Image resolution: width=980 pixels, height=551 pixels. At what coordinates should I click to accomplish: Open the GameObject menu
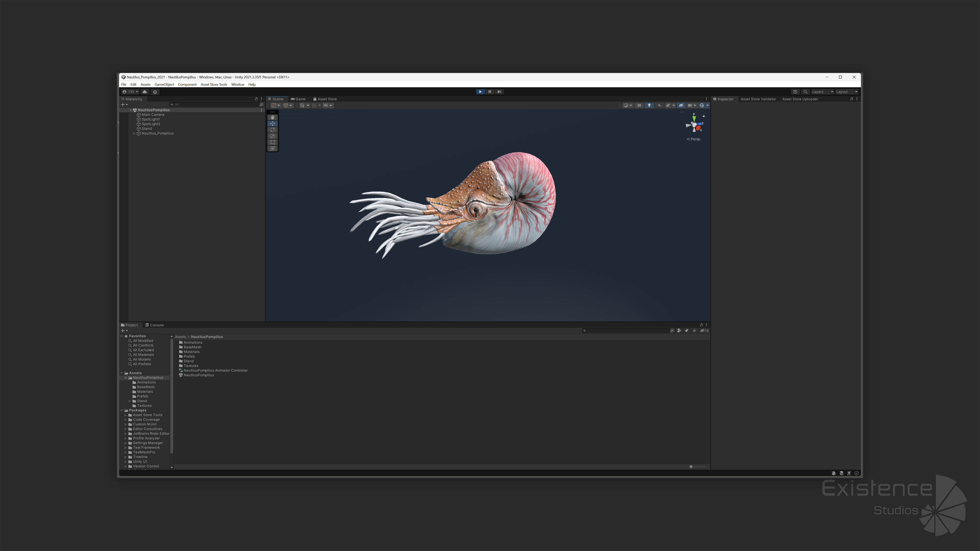164,84
